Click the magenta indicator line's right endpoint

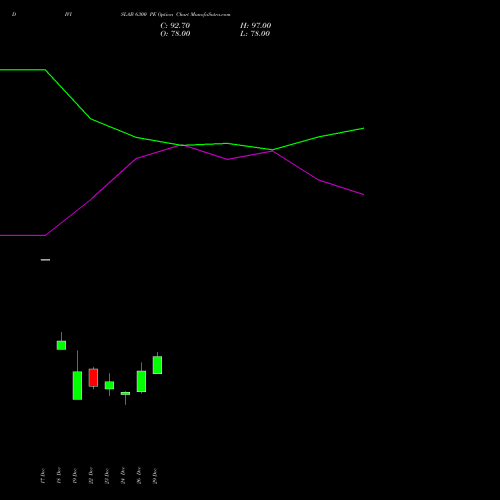coord(363,194)
